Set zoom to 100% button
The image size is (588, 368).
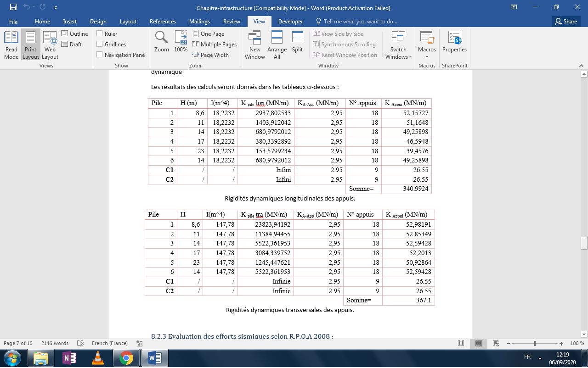click(181, 42)
